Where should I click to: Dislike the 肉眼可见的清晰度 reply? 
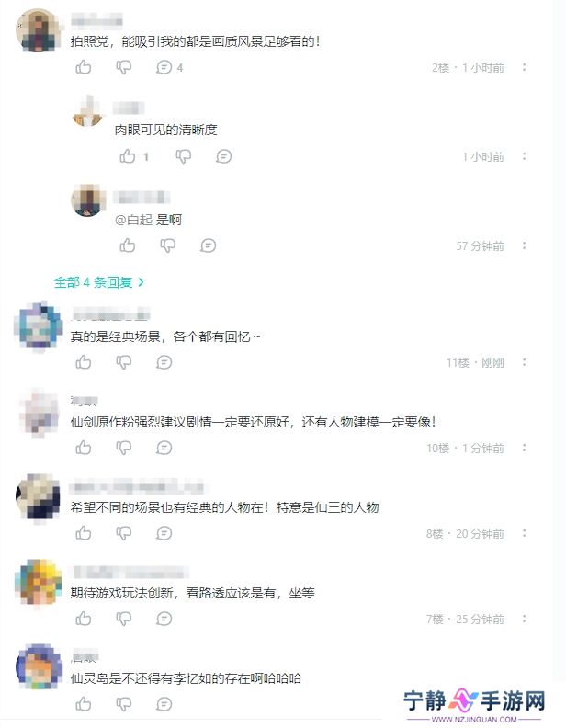tap(183, 156)
